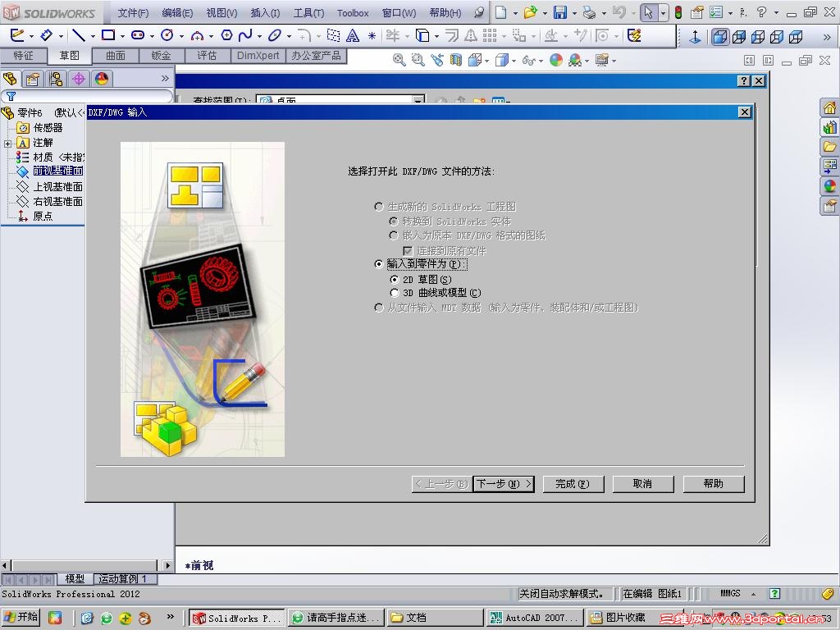Switch to the 运动算例 1 bottom tab
Image resolution: width=840 pixels, height=630 pixels.
[x=125, y=579]
